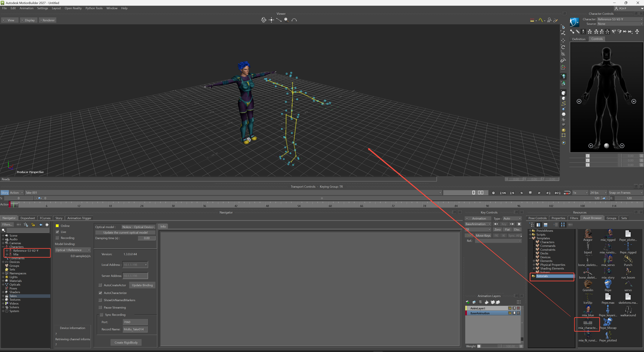Click the add animation layer icon
Image resolution: width=644 pixels, height=352 pixels.
tap(468, 302)
